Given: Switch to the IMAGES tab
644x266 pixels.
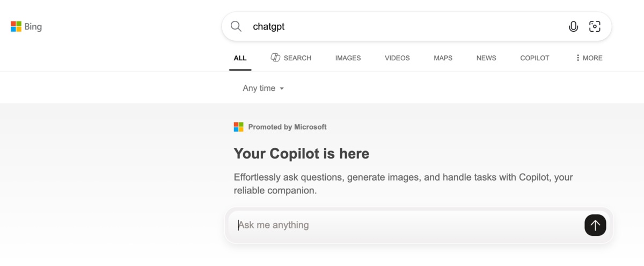Looking at the screenshot, I should tap(348, 58).
